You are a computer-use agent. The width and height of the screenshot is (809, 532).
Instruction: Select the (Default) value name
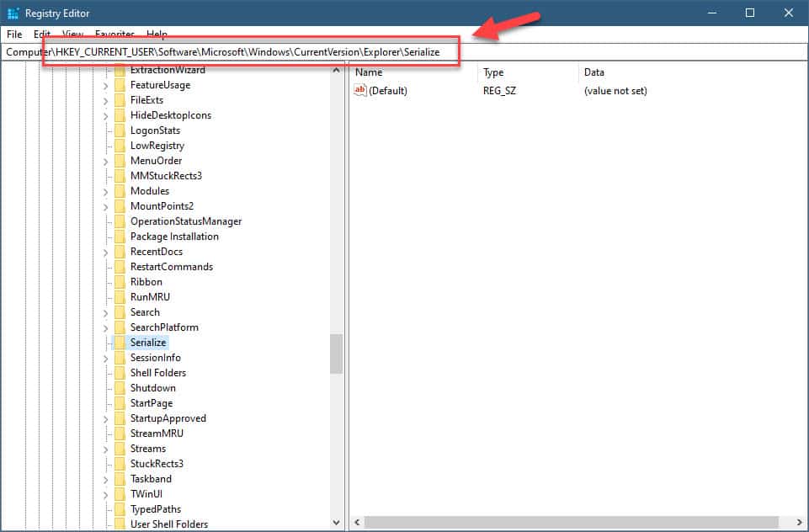coord(388,91)
